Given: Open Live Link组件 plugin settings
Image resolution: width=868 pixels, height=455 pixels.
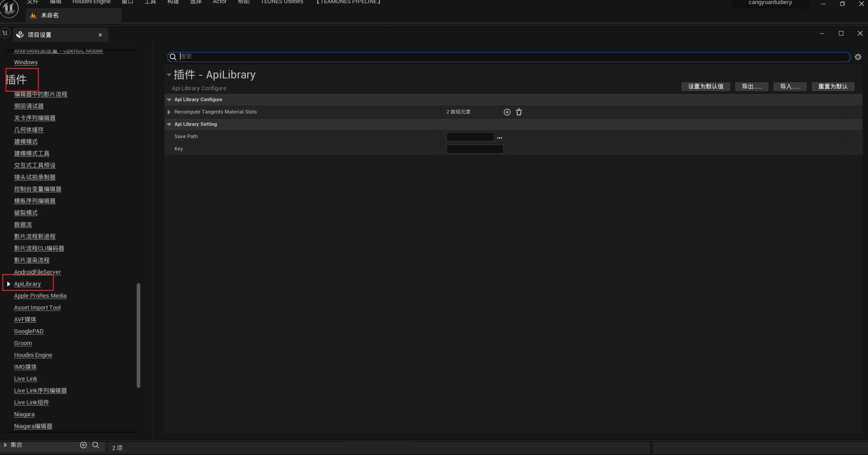Looking at the screenshot, I should point(31,403).
